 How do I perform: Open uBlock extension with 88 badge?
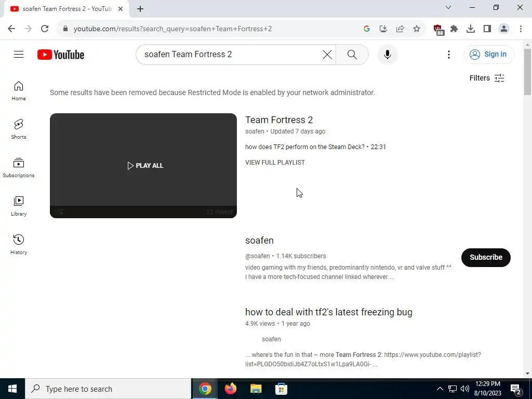tap(438, 29)
